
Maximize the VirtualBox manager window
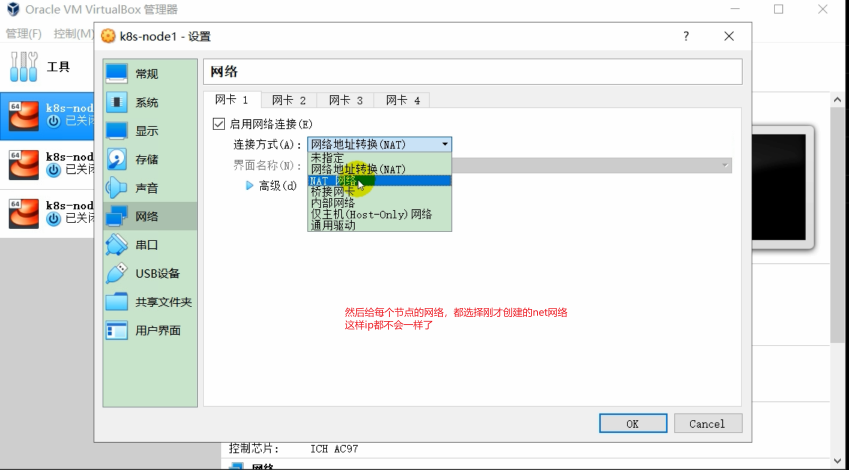(x=778, y=9)
